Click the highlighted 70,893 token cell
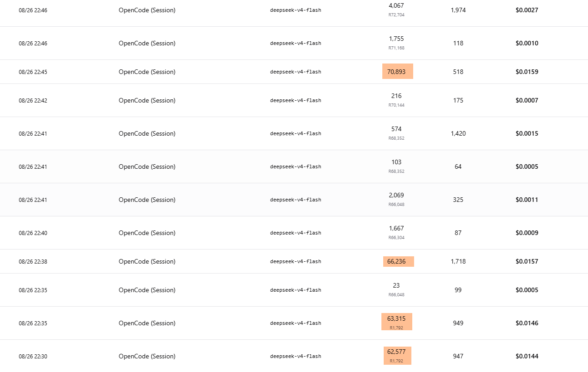This screenshot has height=372, width=588. click(x=397, y=71)
